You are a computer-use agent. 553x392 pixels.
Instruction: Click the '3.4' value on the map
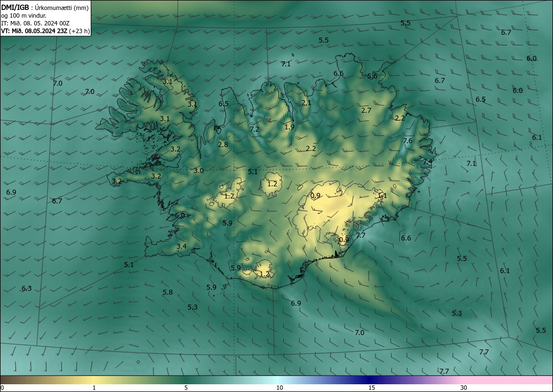pyautogui.click(x=181, y=247)
